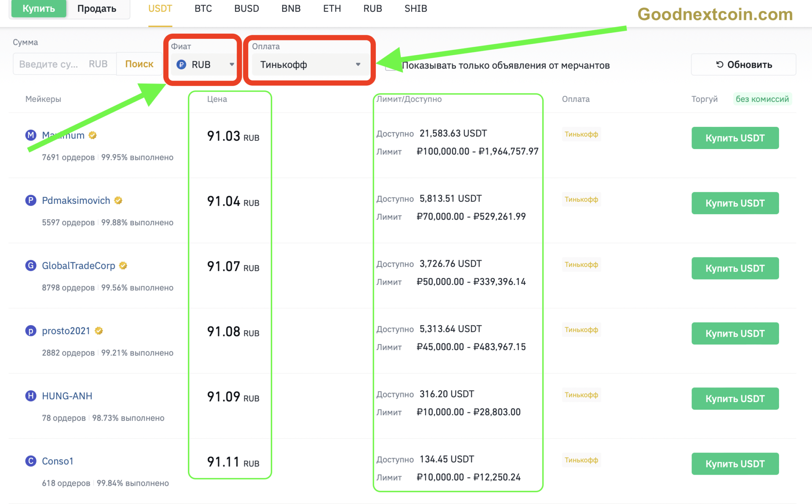Select the BTC crypto tab
The height and width of the screenshot is (504, 812).
(x=203, y=8)
